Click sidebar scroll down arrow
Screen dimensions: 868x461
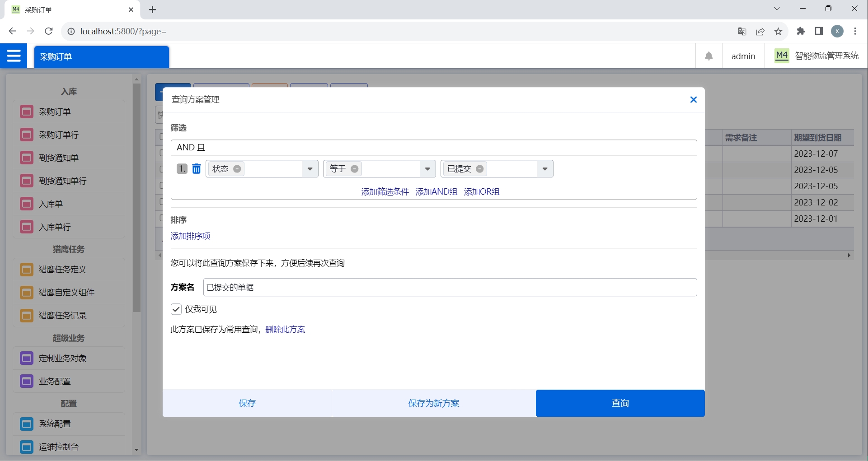click(136, 450)
